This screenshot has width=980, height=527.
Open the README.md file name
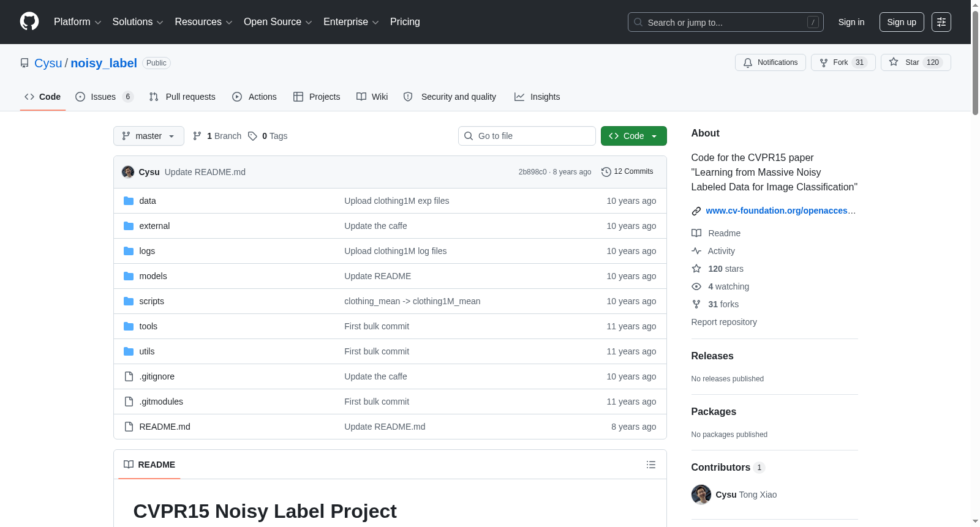(165, 427)
